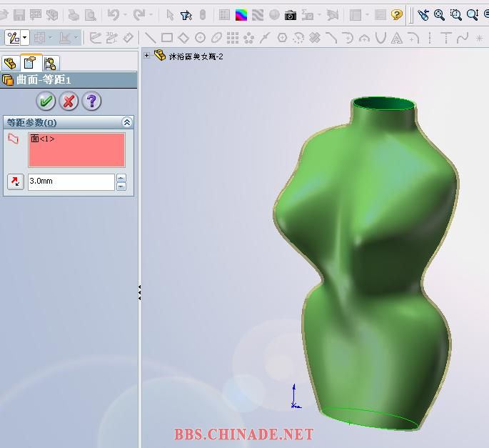Open the color display rainbow icon
Viewport: 489px width, 448px height.
tap(241, 15)
